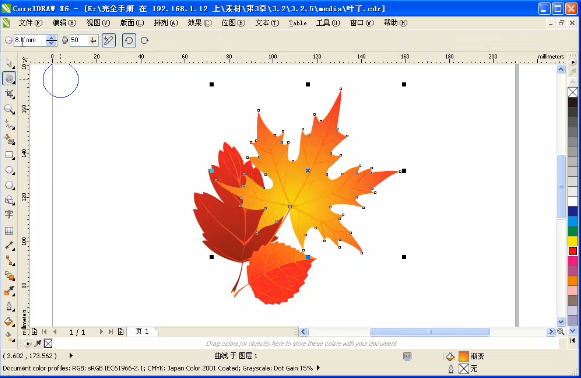Select the Ellipse tool
This screenshot has height=378, width=581.
[9, 170]
